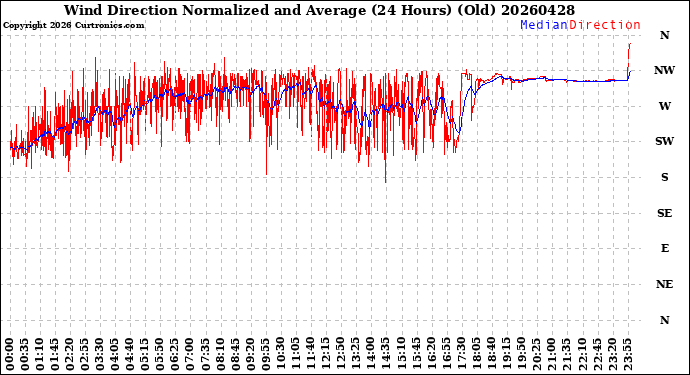Click the 14:35 time label
This screenshot has width=690, height=375.
coord(385,354)
